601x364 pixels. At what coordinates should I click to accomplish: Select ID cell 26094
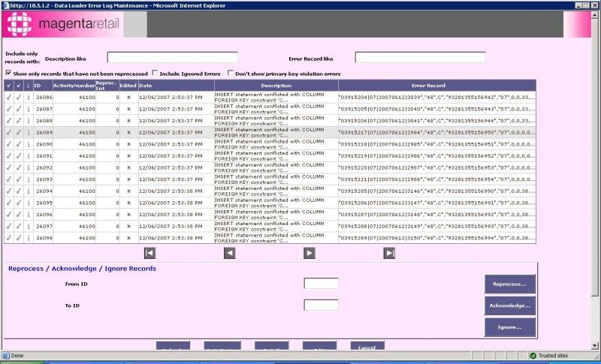coord(44,191)
